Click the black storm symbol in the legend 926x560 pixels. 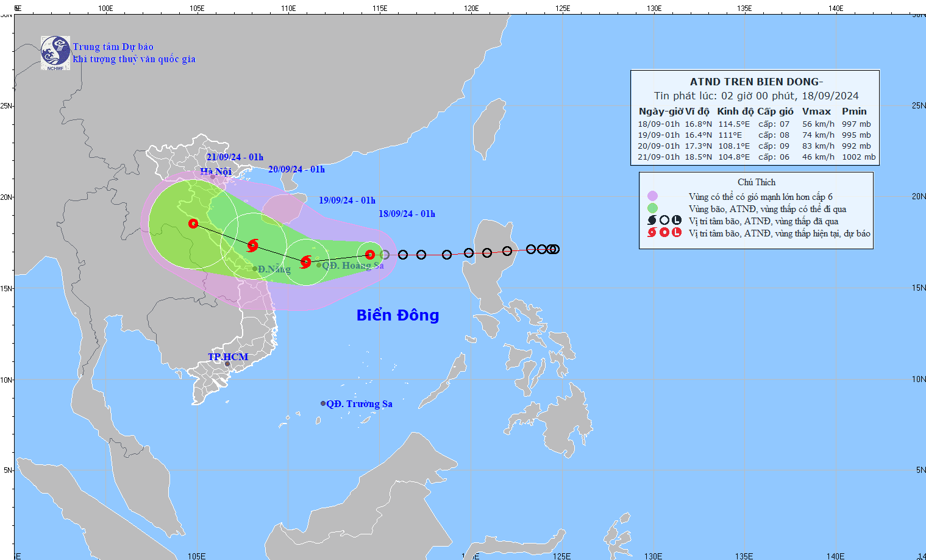(x=652, y=221)
